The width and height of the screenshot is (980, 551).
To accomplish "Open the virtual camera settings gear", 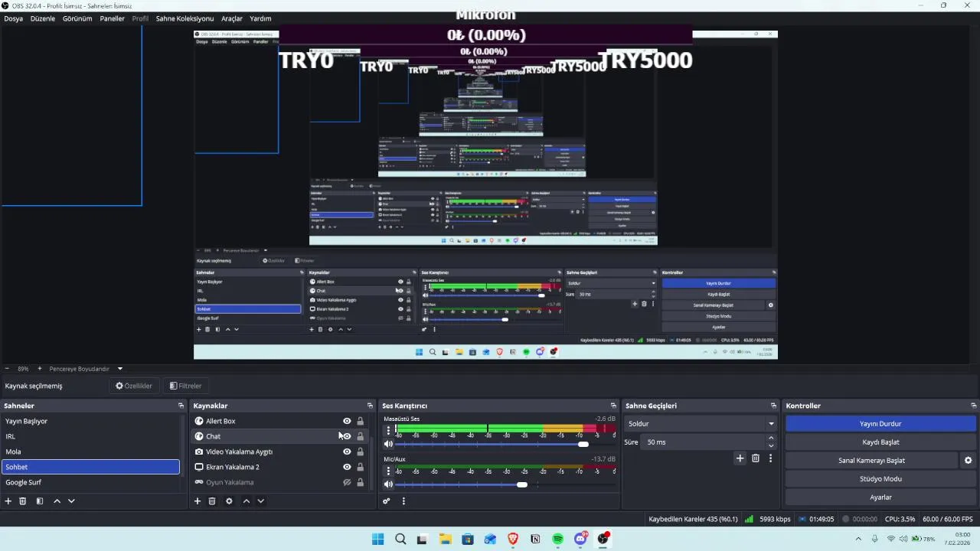I will (968, 461).
